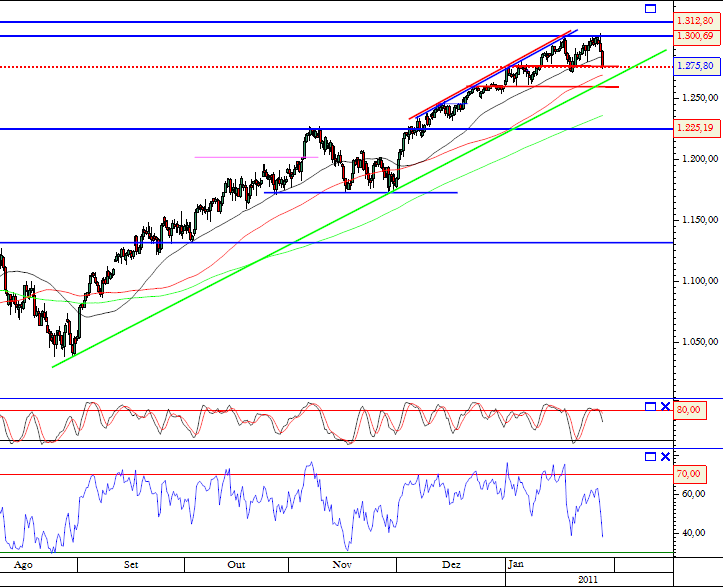Click the 70,00 RSI level label
723x587 pixels.
pos(690,474)
